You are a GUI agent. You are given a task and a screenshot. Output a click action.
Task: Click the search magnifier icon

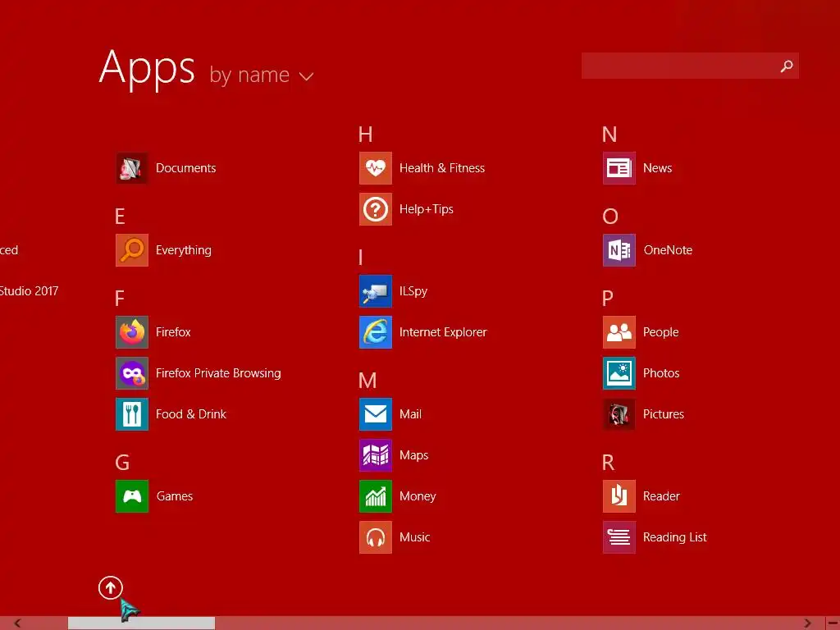(x=787, y=66)
